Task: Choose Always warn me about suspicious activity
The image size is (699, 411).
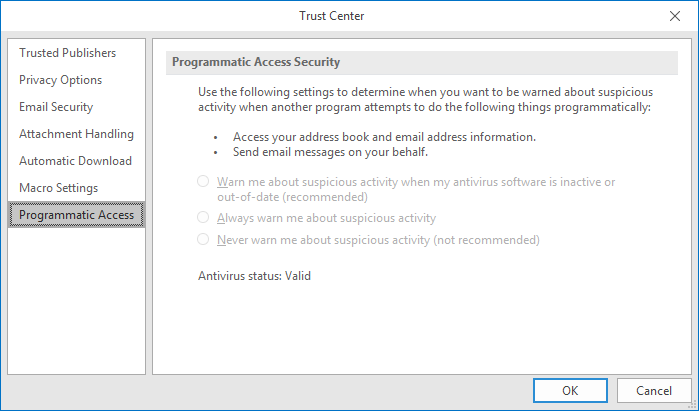Action: point(203,217)
